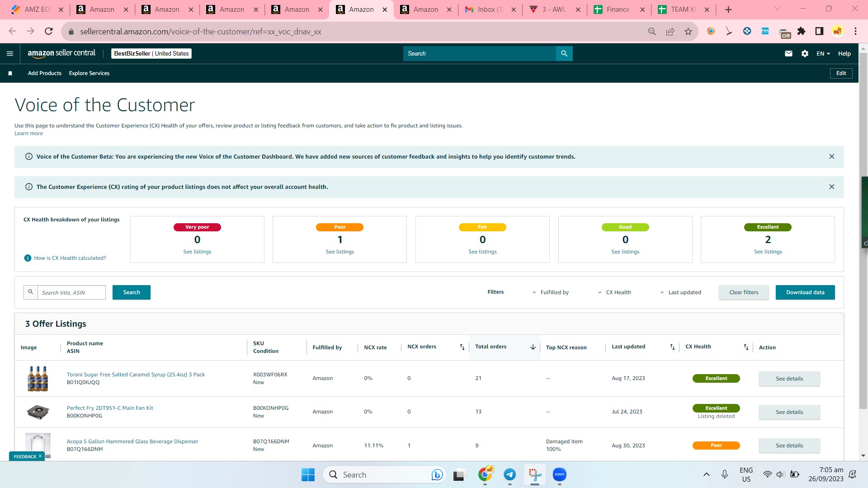Click See details for Perfect Fry Fan Kit
868x488 pixels.
point(789,412)
